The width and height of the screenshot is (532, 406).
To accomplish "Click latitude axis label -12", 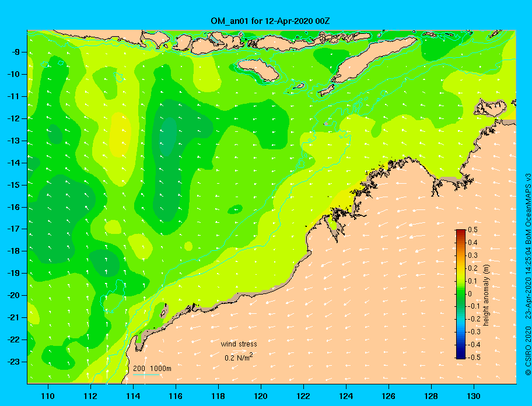I will [x=14, y=119].
